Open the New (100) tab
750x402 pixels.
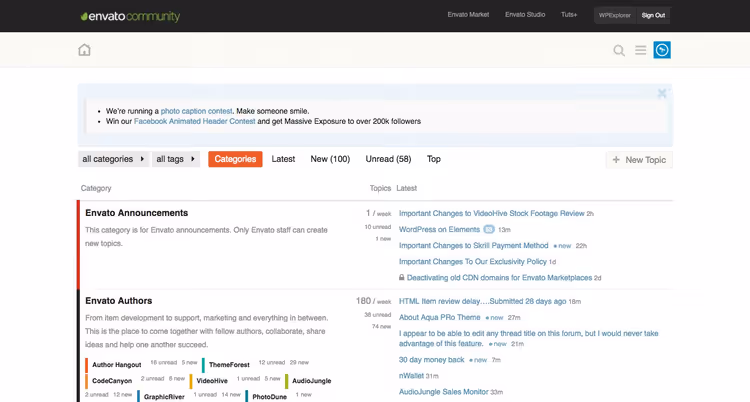tap(330, 159)
